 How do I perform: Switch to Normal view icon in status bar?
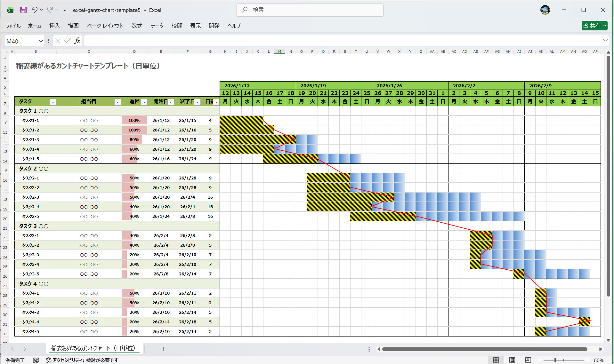(x=496, y=360)
